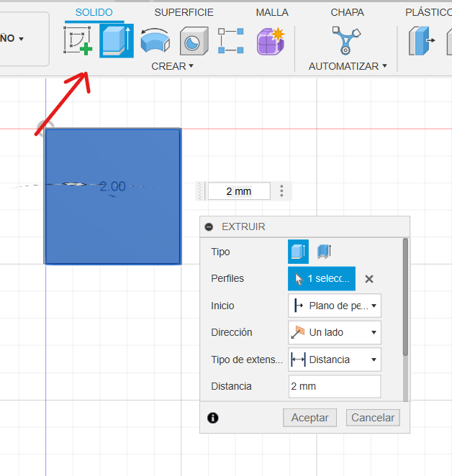Confirm extrusion with Aceptar button
This screenshot has height=476, width=452.
[x=309, y=418]
